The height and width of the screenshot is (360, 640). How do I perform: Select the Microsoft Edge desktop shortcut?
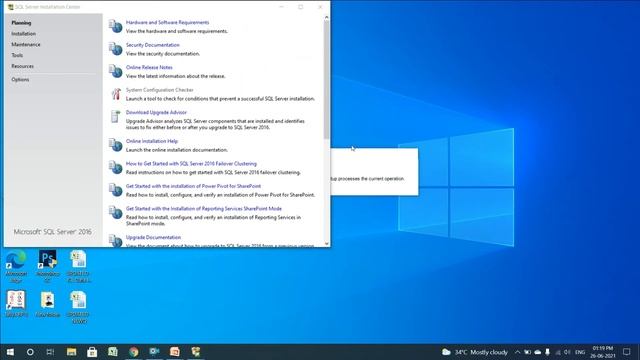click(x=16, y=266)
